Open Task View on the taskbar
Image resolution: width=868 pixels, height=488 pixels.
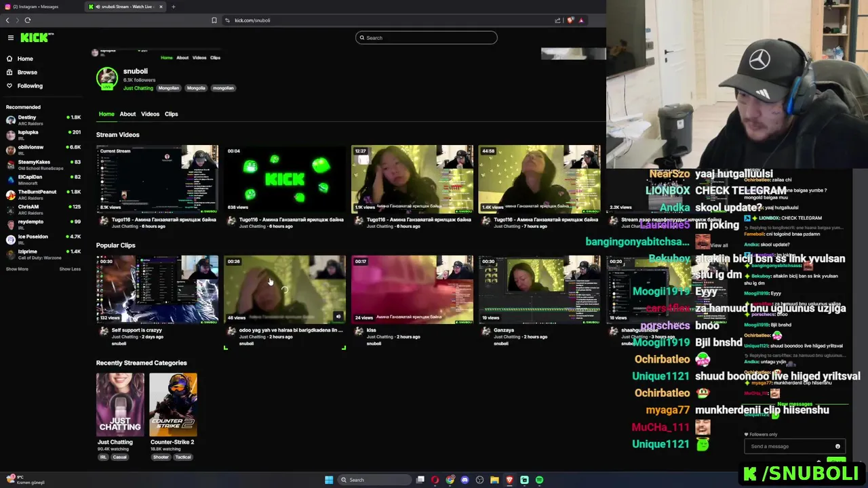coord(420,480)
